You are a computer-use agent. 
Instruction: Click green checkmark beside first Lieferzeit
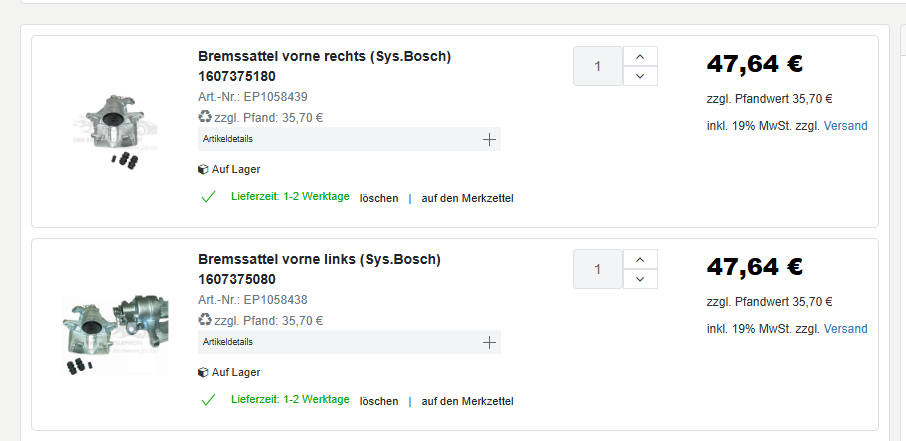point(208,197)
